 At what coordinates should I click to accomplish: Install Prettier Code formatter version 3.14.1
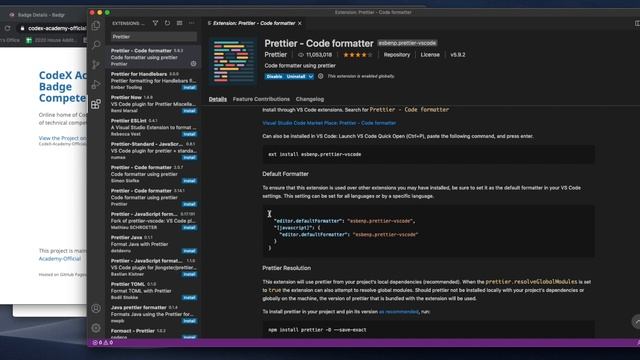(189, 204)
